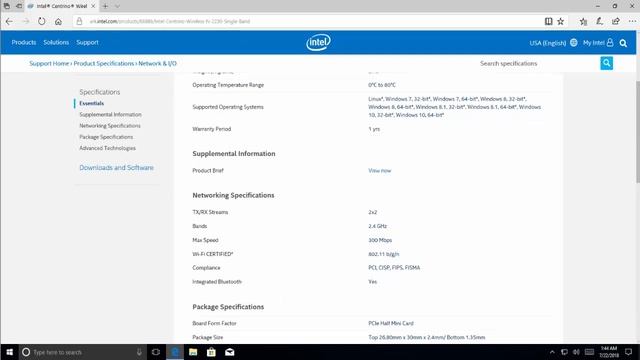Screen dimensions: 640x360
Task: Open the Solutions menu
Action: (56, 42)
